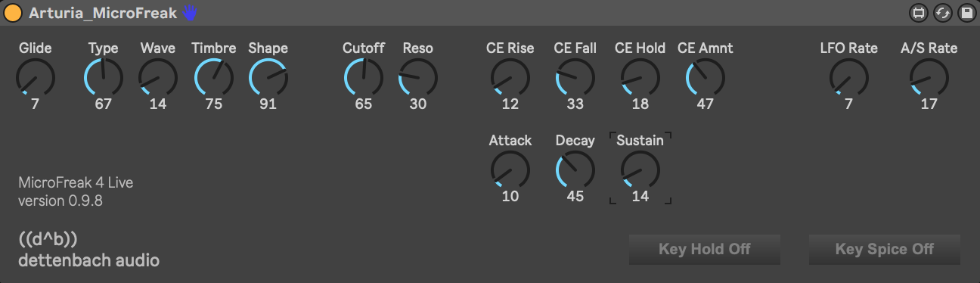Select the oscillator Type knob

click(104, 78)
